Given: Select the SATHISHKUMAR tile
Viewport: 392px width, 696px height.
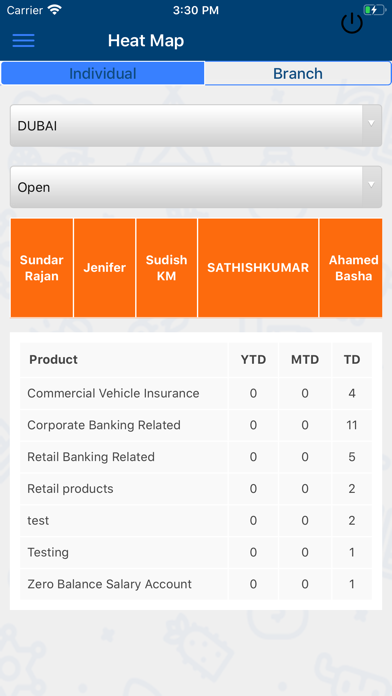Looking at the screenshot, I should [x=258, y=268].
